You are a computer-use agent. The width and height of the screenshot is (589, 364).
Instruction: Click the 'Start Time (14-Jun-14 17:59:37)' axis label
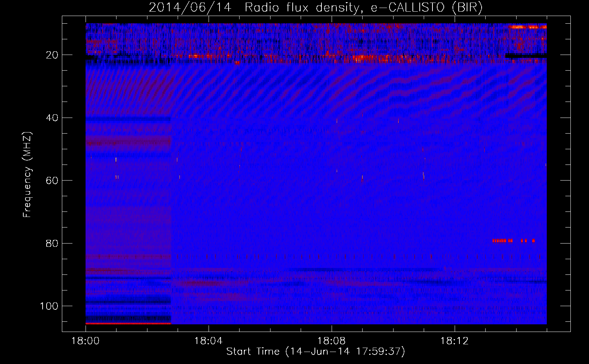pos(316,352)
